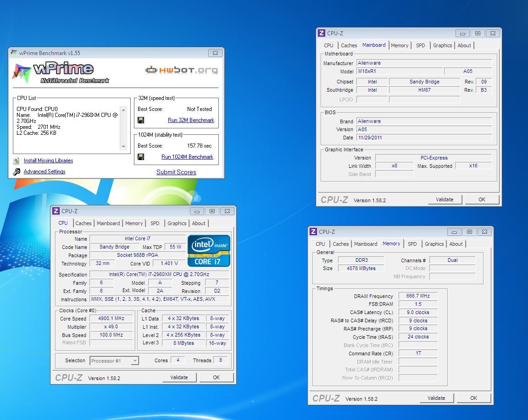Click OK in the Memory window
The width and height of the screenshot is (528, 420).
[473, 398]
